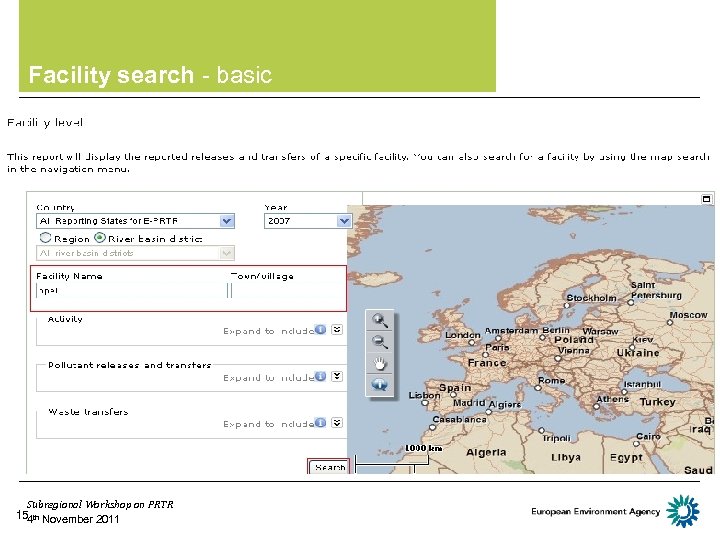Viewport: 720px width, 540px height.
Task: Click the Spain country label
Action: pyautogui.click(x=455, y=388)
